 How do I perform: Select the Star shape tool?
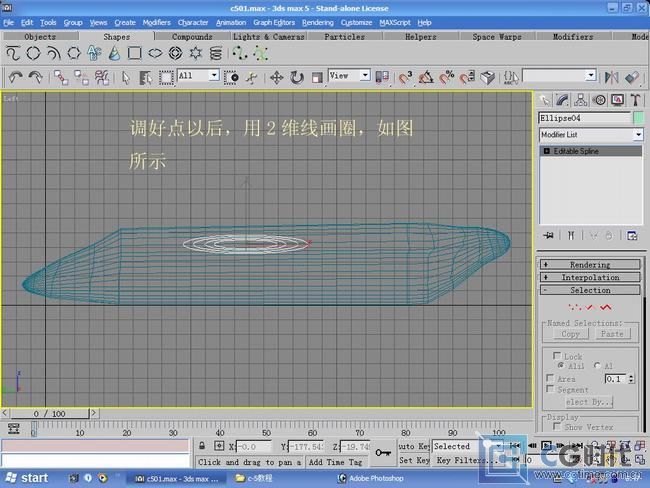click(195, 53)
